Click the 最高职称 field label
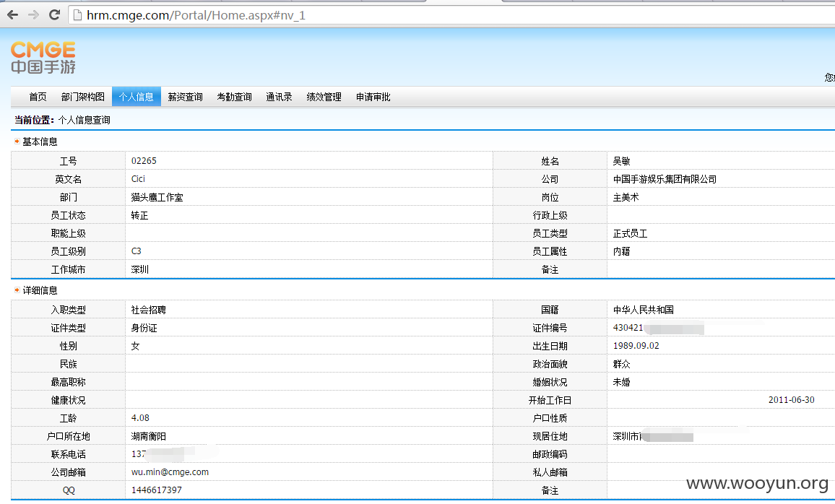The width and height of the screenshot is (835, 504). coord(68,382)
